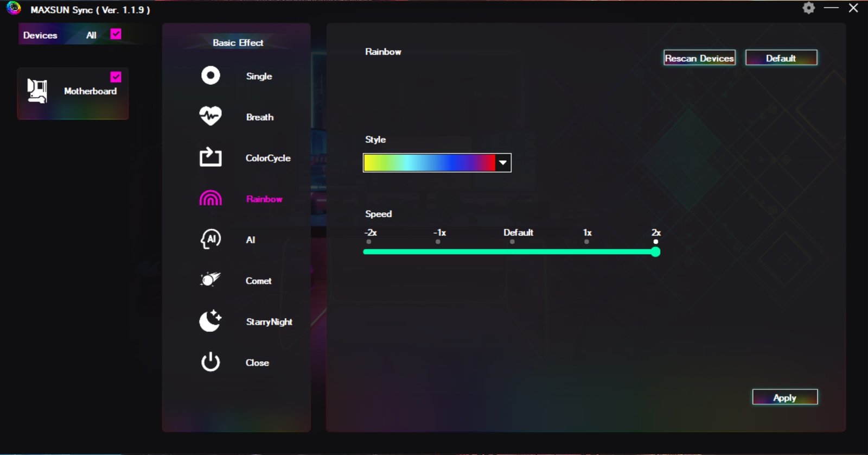Click the green speed slider handle
868x455 pixels.
pos(655,251)
